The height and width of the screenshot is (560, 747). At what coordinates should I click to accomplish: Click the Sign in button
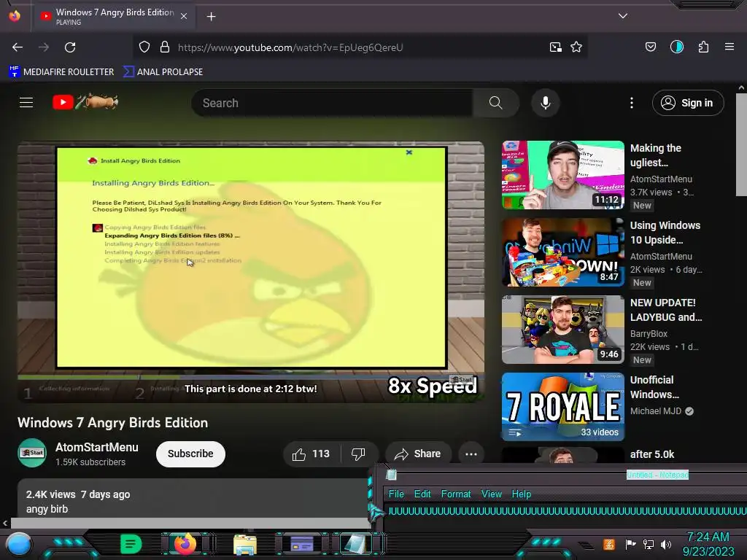pos(688,103)
